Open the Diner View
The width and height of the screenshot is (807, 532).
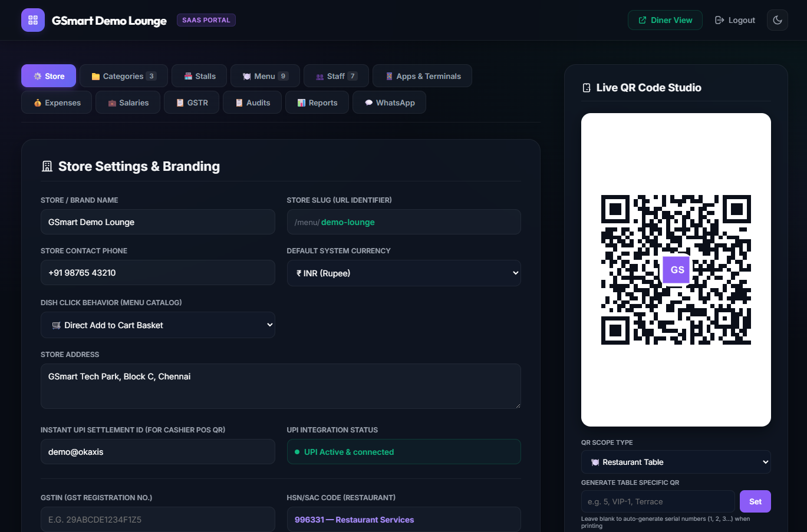pos(665,20)
